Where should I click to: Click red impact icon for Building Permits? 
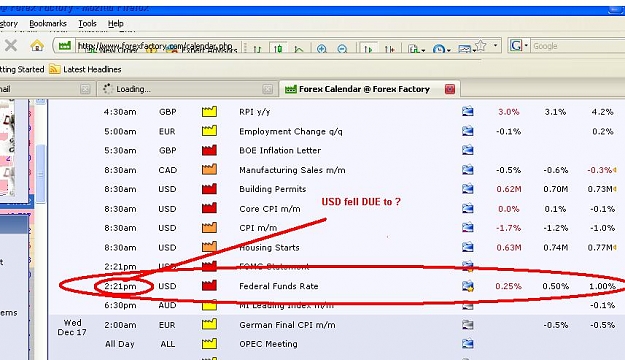tap(209, 189)
